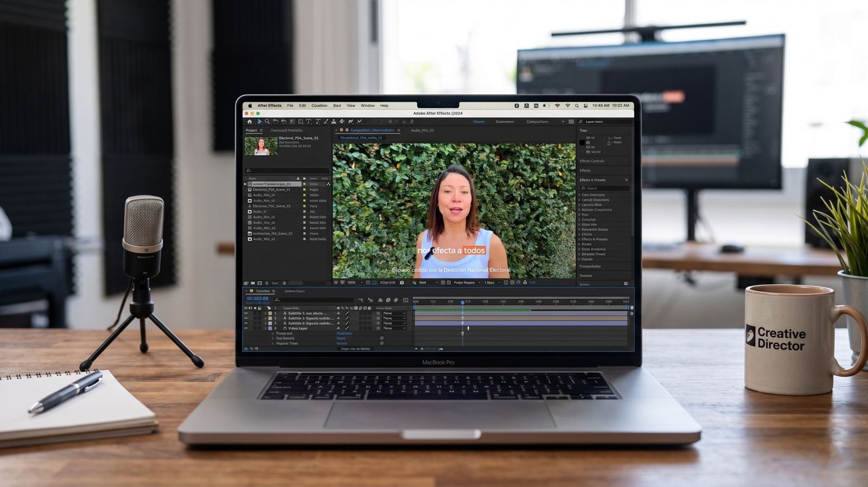
Task: Click the search help magnifier icon
Action: point(580,121)
